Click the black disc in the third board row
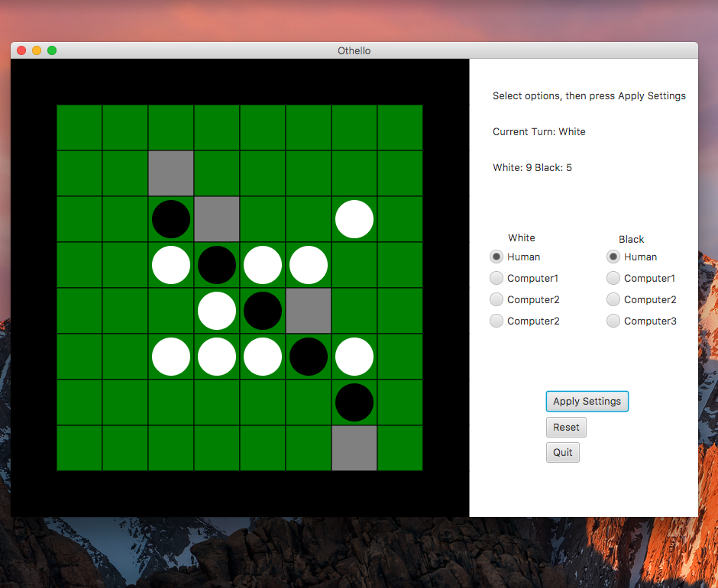 [171, 219]
